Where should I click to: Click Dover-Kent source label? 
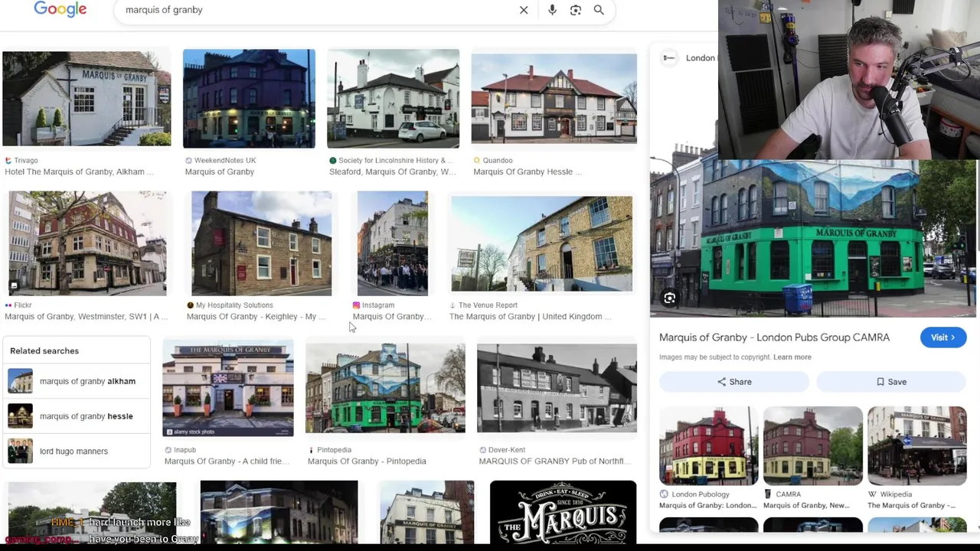[x=507, y=450]
